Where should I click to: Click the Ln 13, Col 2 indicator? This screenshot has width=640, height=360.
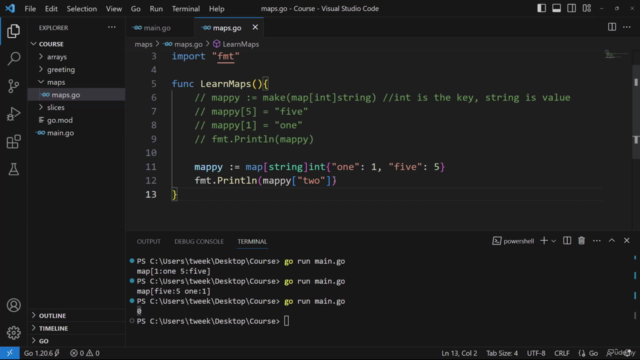coord(459,353)
